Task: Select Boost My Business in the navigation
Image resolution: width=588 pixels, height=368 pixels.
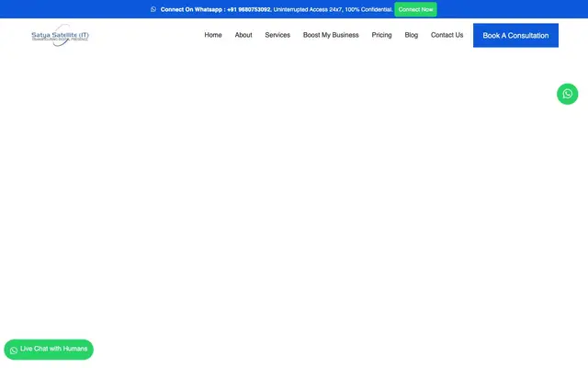Action: (331, 35)
